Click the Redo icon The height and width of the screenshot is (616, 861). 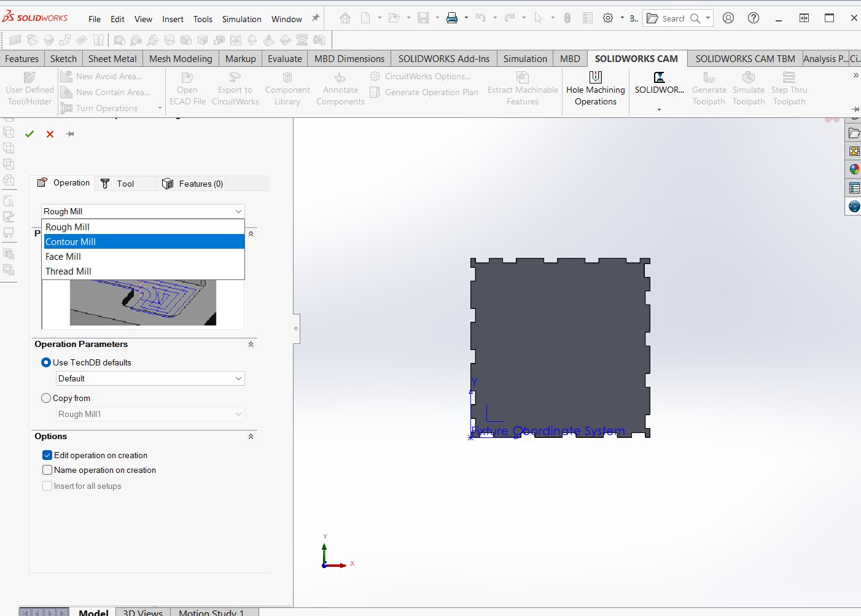(x=510, y=18)
